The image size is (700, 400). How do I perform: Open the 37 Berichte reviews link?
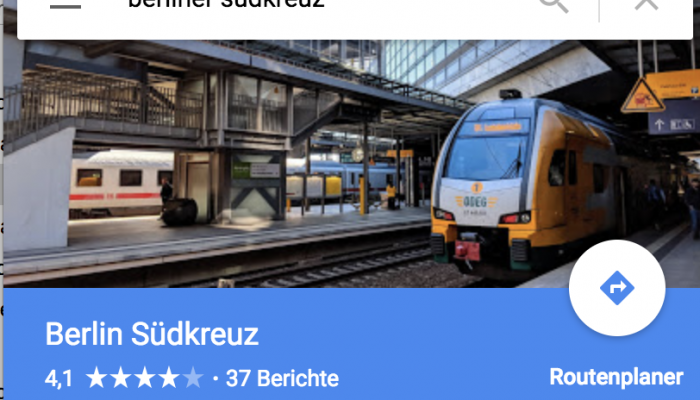pyautogui.click(x=282, y=379)
